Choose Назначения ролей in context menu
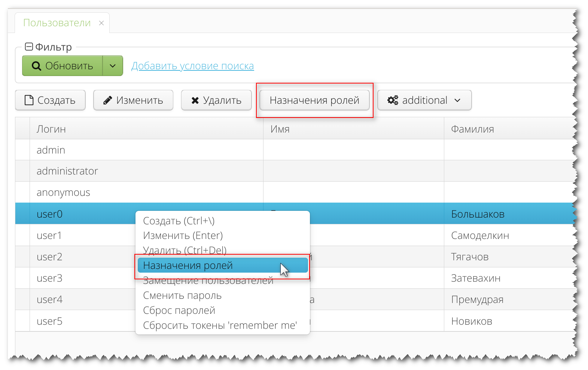Viewport: 588px width, 370px height. [222, 265]
